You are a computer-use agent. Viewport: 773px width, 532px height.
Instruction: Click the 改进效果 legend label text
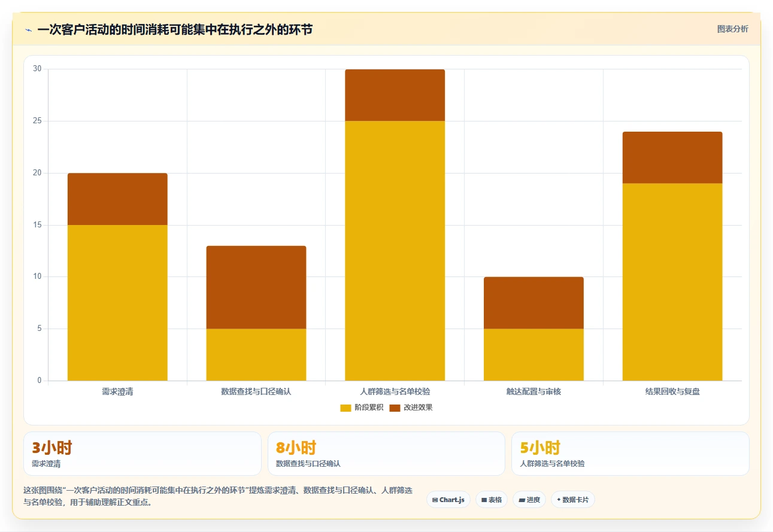tap(418, 408)
